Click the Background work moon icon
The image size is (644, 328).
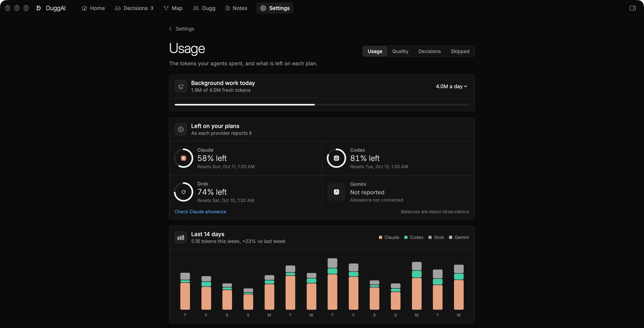[181, 86]
